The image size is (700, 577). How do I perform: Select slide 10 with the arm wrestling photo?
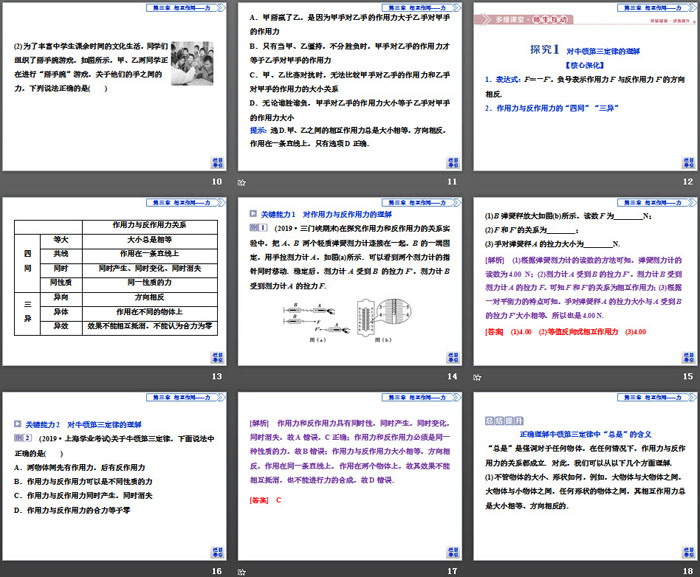point(115,87)
